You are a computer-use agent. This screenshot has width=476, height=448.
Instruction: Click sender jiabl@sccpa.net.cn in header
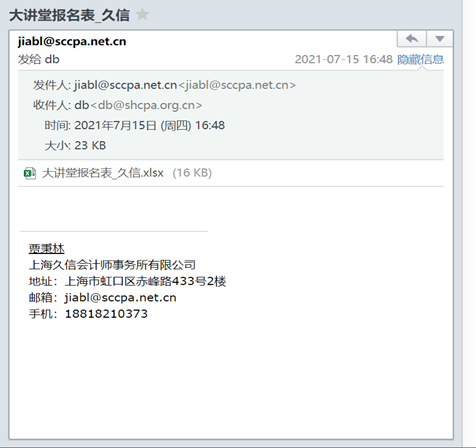(72, 41)
